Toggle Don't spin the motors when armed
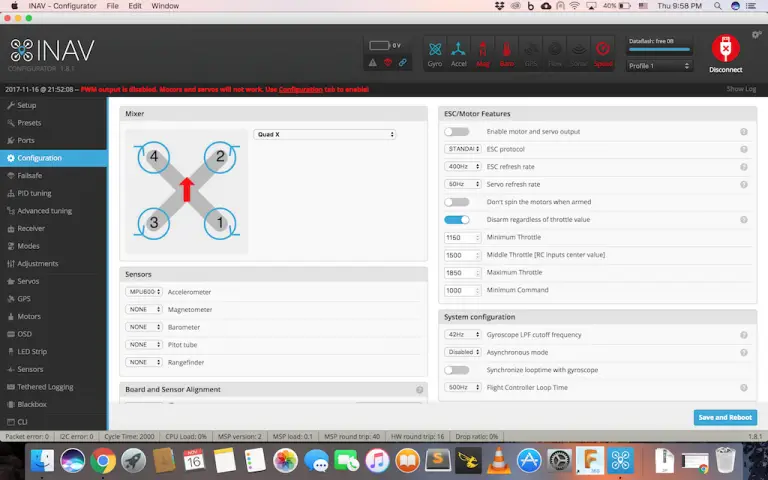 [x=457, y=202]
